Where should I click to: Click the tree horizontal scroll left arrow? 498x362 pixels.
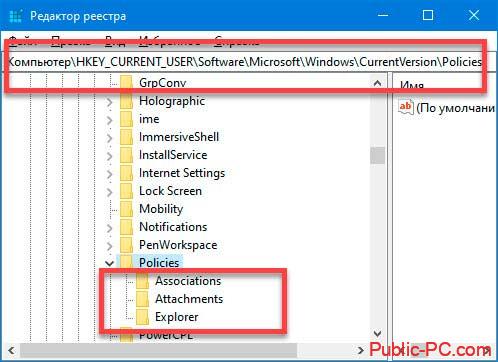point(11,350)
